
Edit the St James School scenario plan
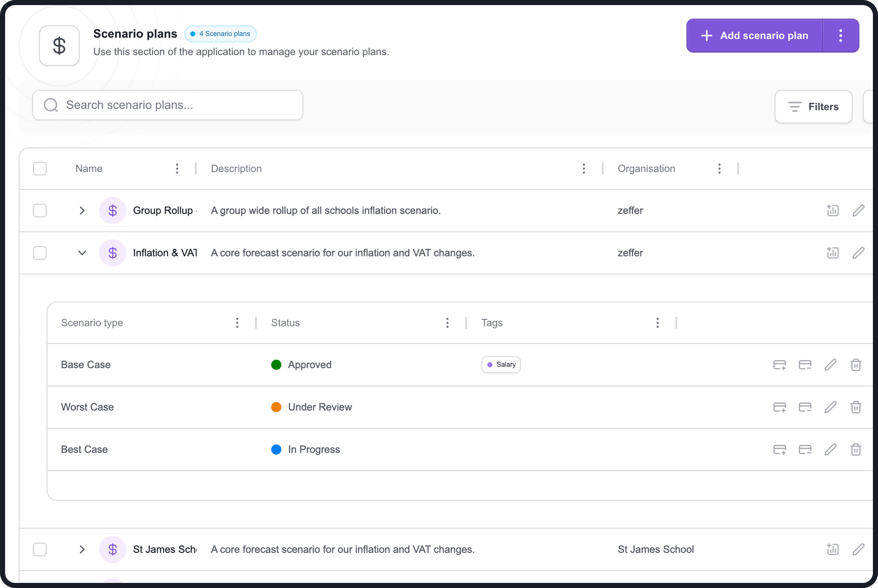[858, 549]
